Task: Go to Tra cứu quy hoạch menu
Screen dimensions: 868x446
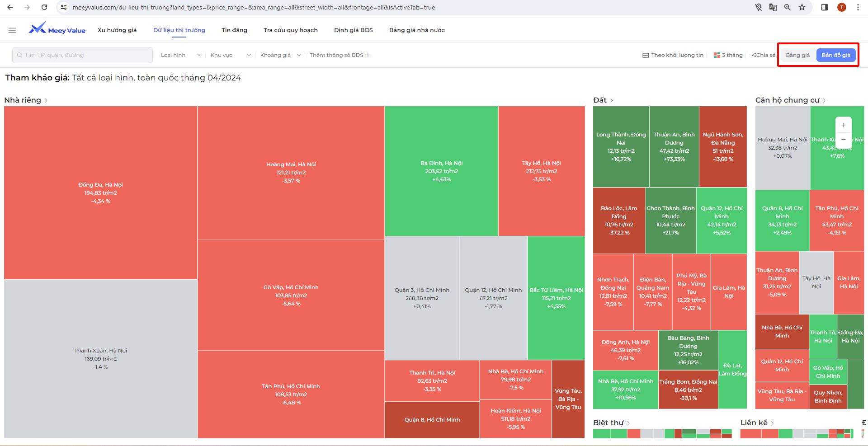Action: (x=290, y=30)
